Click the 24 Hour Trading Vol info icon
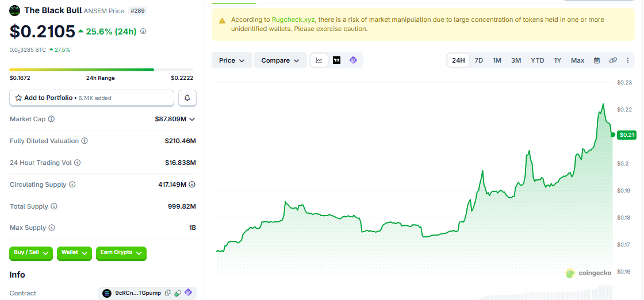644x300 pixels. coord(77,163)
